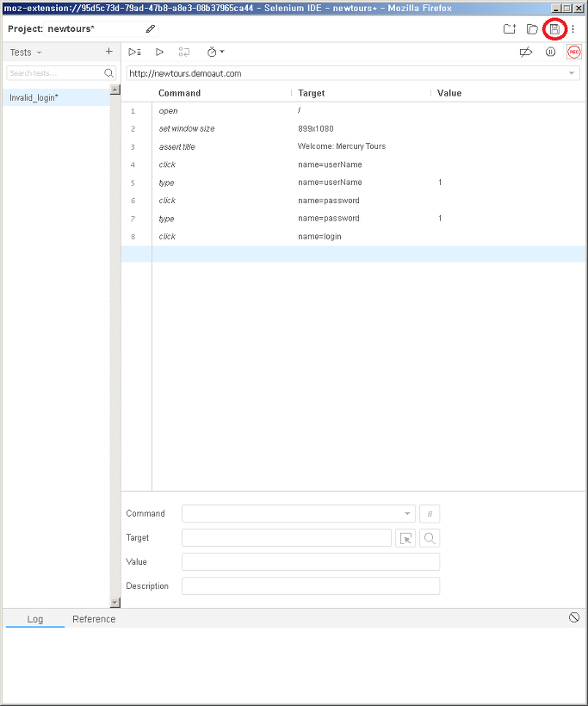Run all tests in suite
Screen dimensions: 588x706
pyautogui.click(x=134, y=53)
